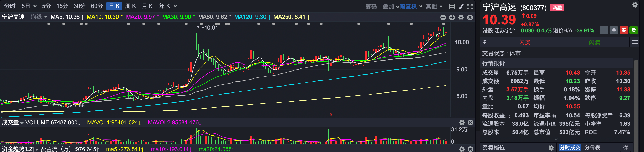This screenshot has width=644, height=152.
Task: Expand more quote details with the down chevron
Action: 556,139
